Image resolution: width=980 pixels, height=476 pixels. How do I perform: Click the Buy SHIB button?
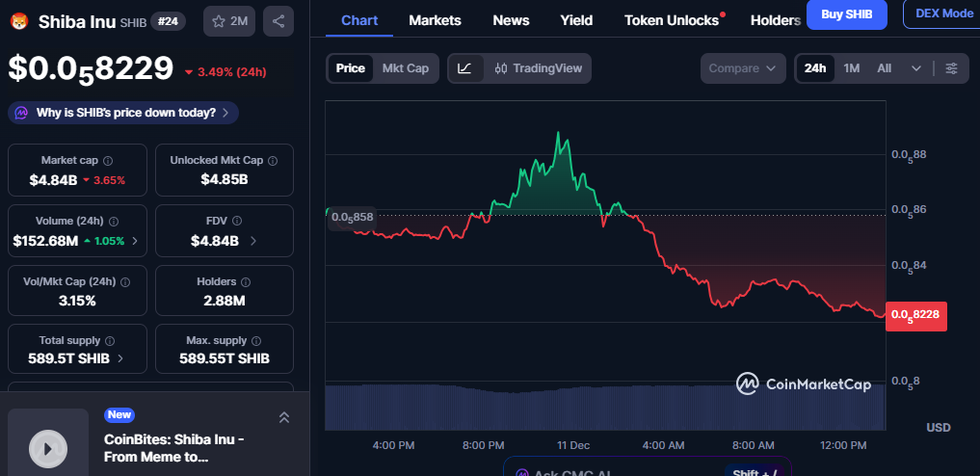[846, 14]
